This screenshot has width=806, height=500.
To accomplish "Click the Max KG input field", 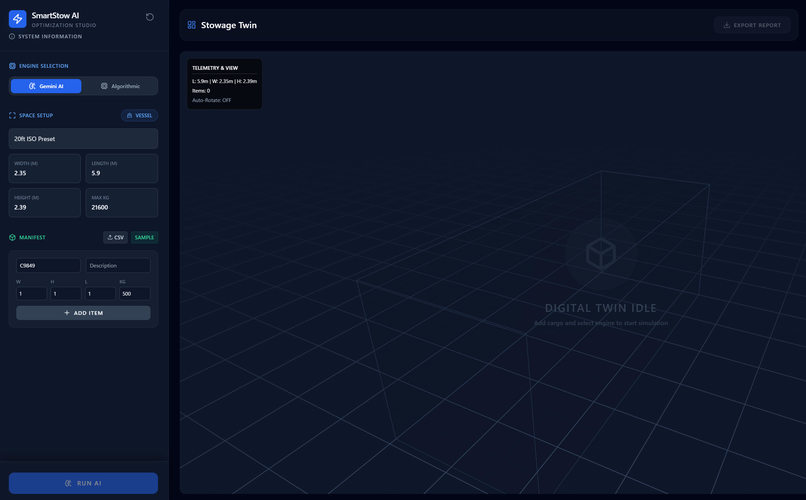I will 122,202.
